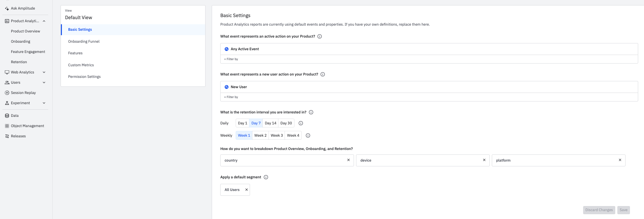
Task: Expand the Web Analytics section
Action: tap(44, 72)
